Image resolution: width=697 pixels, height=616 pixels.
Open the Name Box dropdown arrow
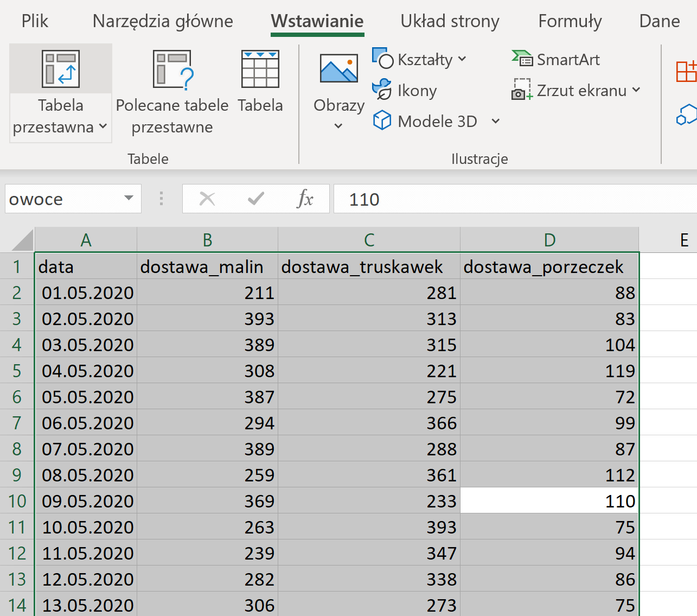(129, 198)
